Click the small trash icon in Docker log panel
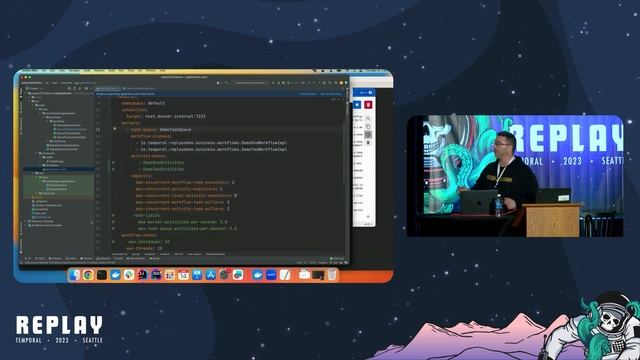The width and height of the screenshot is (640, 360). 368,142
